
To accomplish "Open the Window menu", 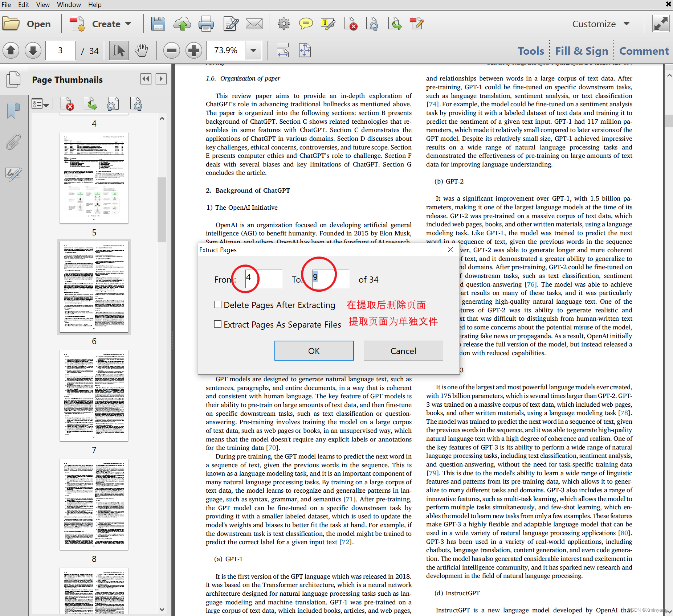I will tap(69, 5).
